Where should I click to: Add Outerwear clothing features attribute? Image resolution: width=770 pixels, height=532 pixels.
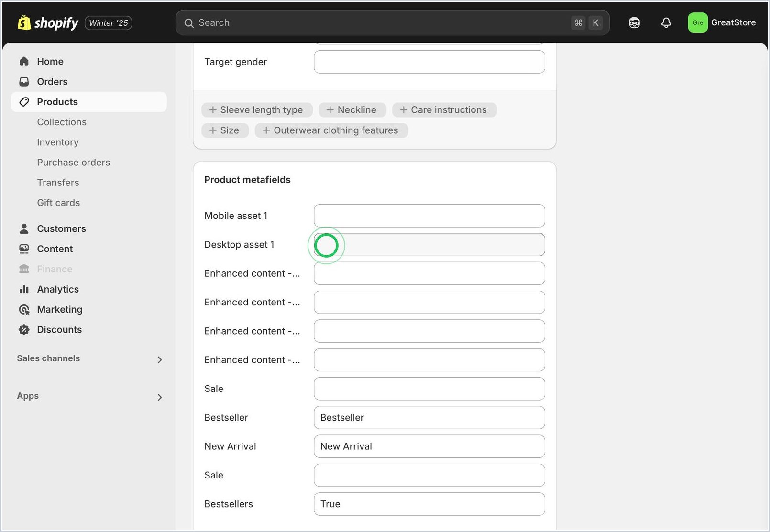coord(331,130)
